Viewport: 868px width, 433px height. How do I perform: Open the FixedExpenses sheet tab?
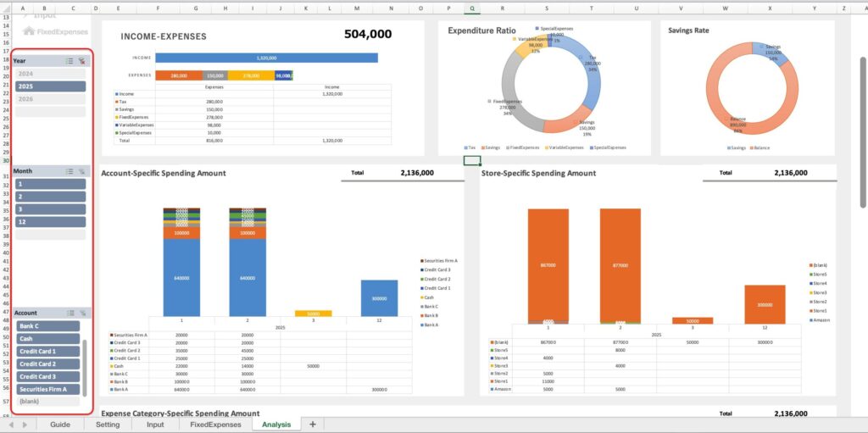[x=215, y=425]
